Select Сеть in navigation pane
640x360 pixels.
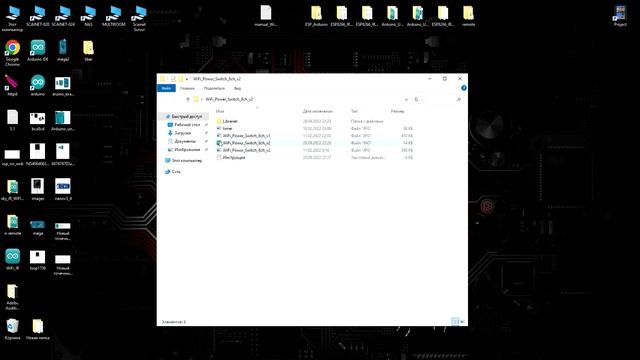pos(172,172)
